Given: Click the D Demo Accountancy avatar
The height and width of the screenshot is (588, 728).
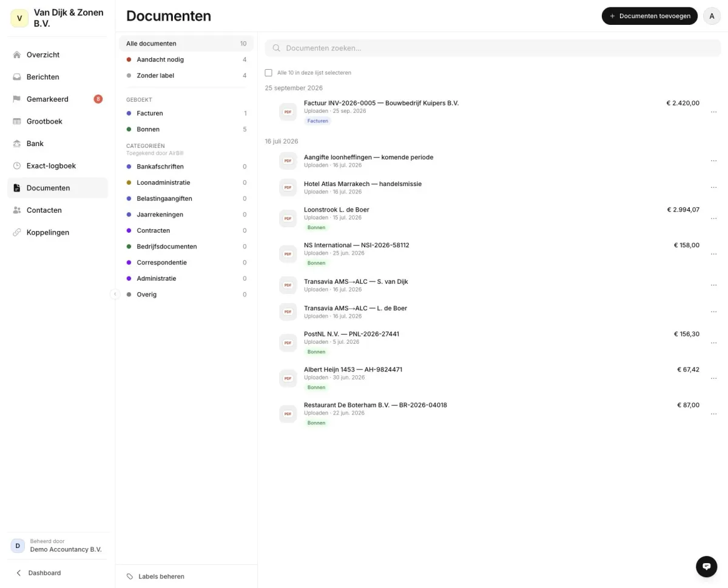Looking at the screenshot, I should click(x=18, y=546).
